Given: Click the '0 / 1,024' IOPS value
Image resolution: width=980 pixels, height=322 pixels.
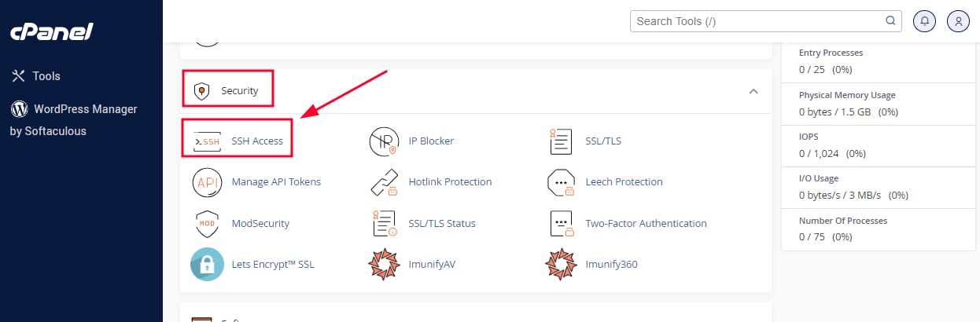Looking at the screenshot, I should click(819, 153).
